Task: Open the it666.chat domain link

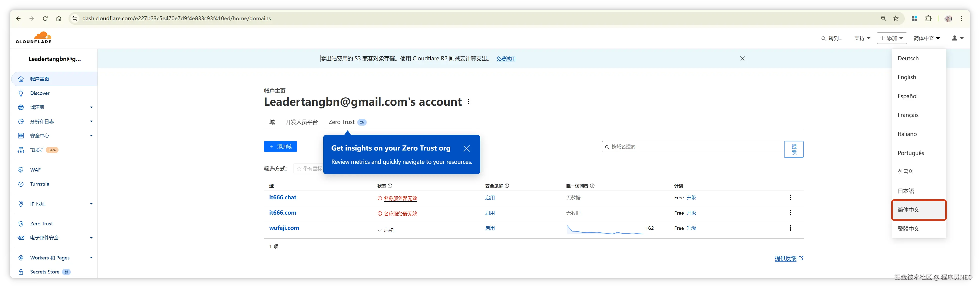Action: click(282, 197)
